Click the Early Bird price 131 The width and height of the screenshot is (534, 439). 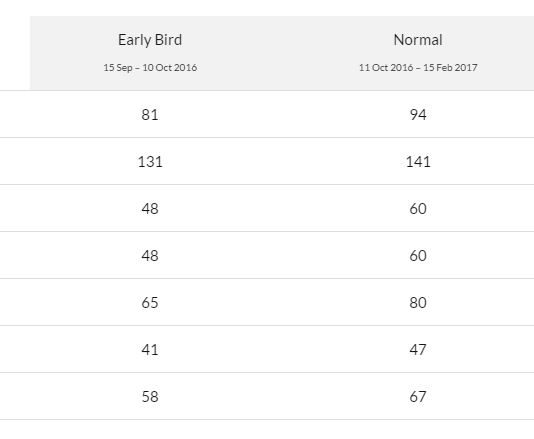150,161
